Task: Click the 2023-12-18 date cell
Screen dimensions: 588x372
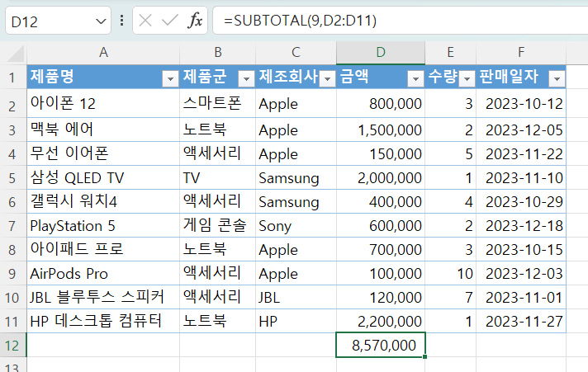Action: click(x=521, y=226)
